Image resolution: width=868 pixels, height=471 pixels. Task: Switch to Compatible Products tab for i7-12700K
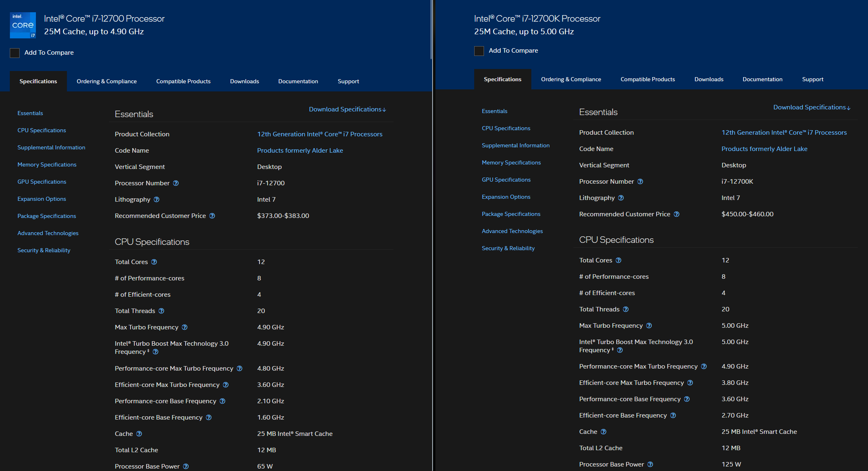click(648, 79)
